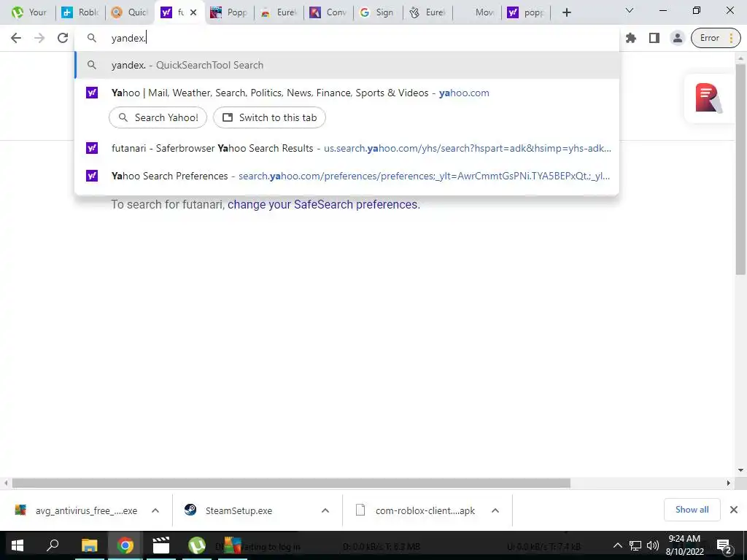Click the Error update button
Viewport: 747px width, 560px height.
click(x=716, y=38)
